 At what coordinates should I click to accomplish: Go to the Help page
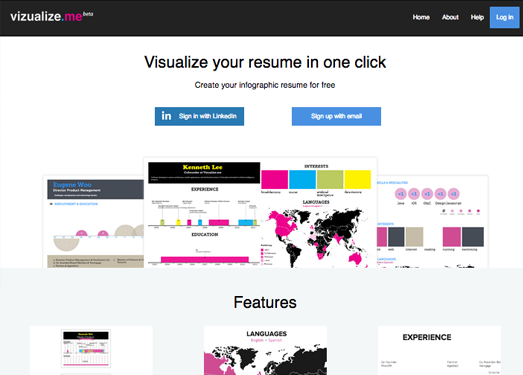tap(477, 17)
